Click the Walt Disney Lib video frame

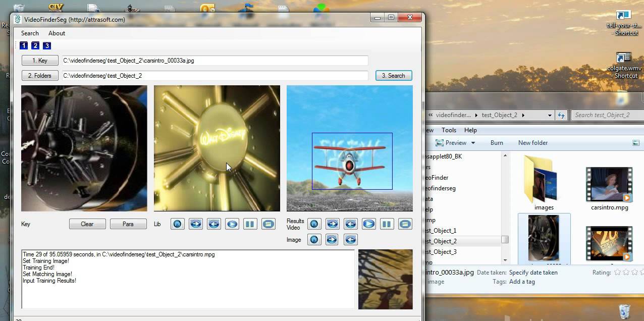coord(217,148)
